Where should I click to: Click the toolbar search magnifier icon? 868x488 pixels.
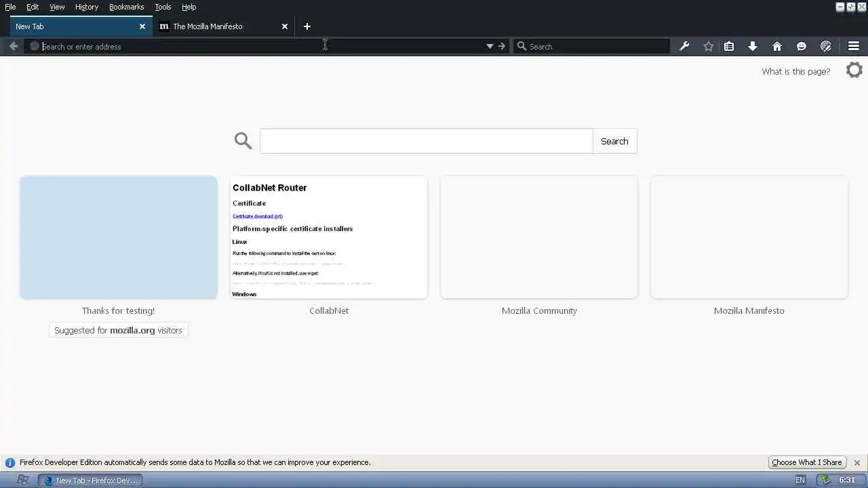click(x=521, y=46)
